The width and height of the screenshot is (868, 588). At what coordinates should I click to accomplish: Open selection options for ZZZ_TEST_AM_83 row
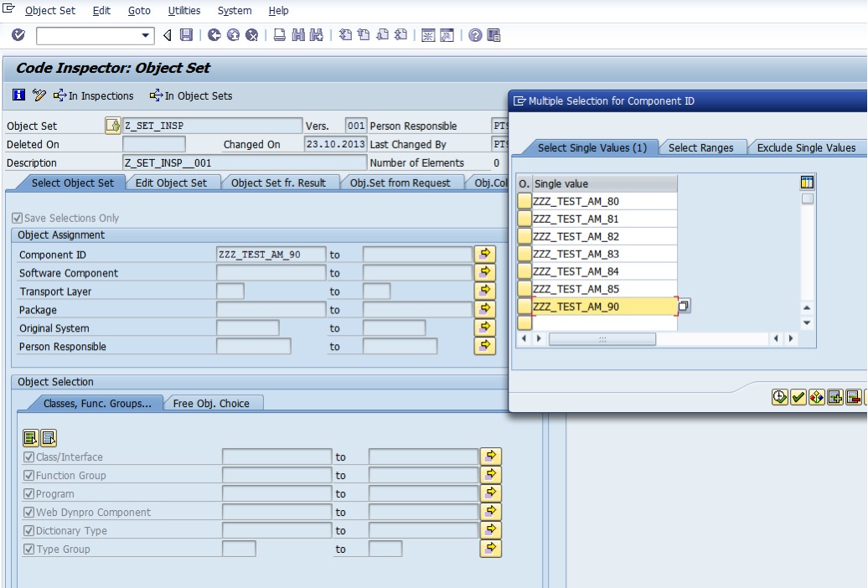pyautogui.click(x=524, y=254)
